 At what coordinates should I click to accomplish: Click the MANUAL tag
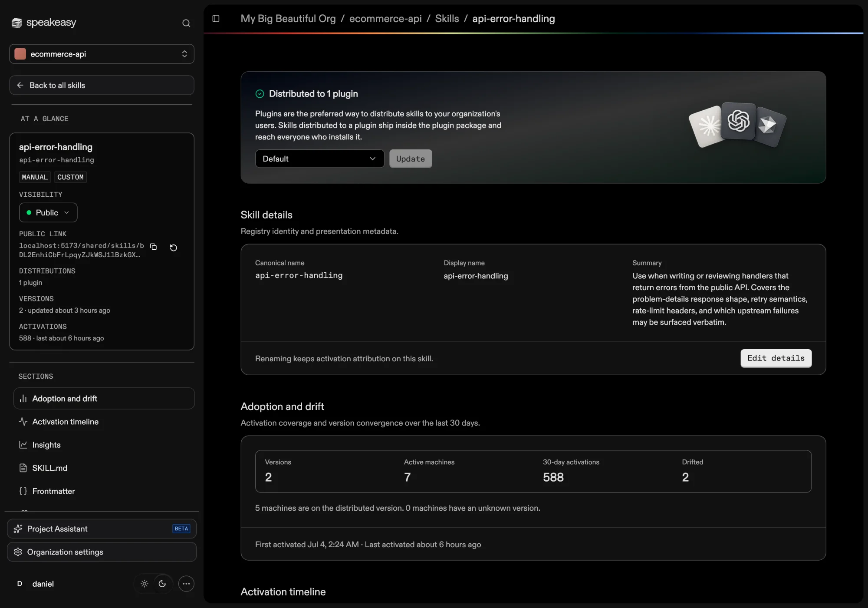35,177
